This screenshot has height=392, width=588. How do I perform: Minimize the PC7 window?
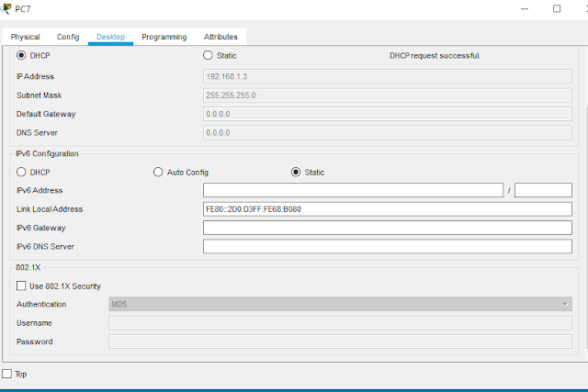(x=525, y=8)
